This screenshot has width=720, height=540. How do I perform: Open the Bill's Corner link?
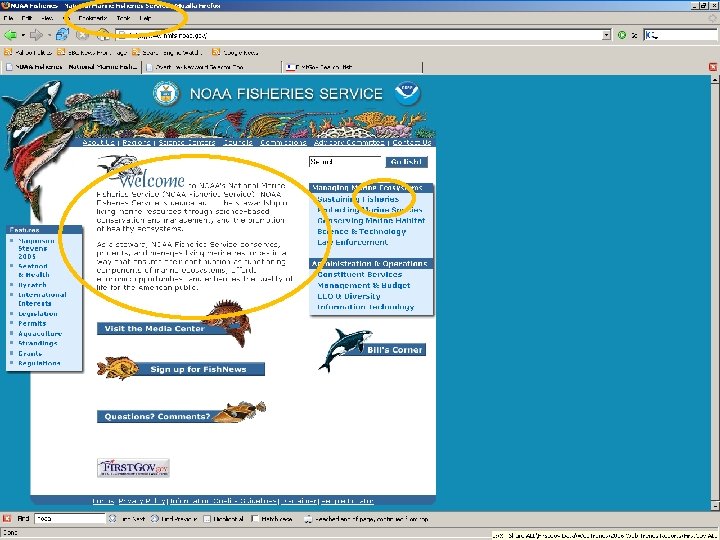[x=394, y=350]
